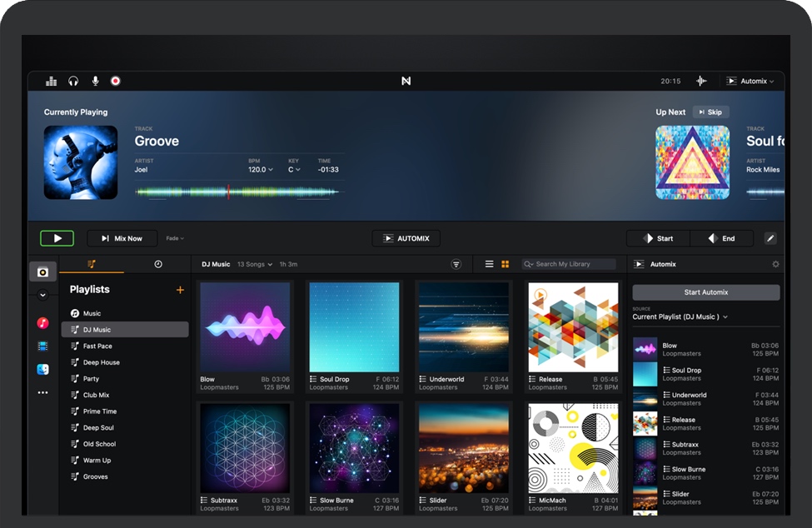
Task: Select the Underworld tile in grid
Action: tap(464, 336)
